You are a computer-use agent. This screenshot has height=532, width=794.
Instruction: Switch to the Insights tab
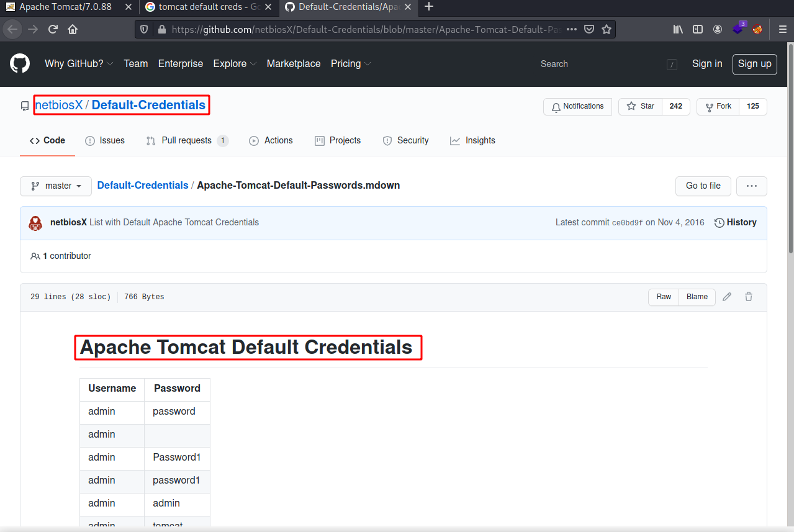(x=472, y=140)
